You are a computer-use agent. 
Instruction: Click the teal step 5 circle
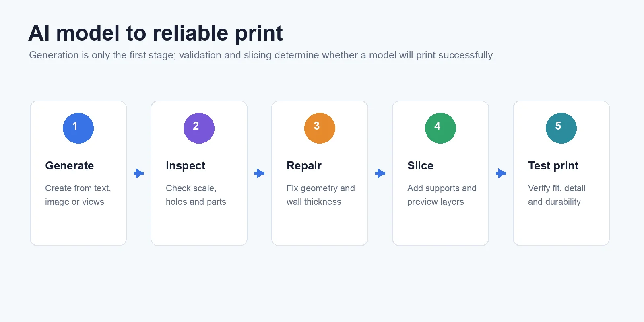[x=561, y=128]
